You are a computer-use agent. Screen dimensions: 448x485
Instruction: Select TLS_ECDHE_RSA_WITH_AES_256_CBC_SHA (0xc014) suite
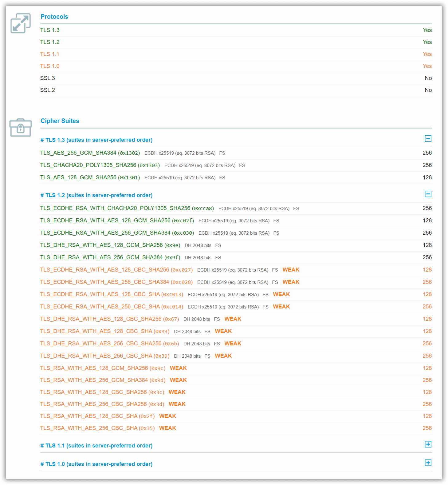[x=112, y=307]
